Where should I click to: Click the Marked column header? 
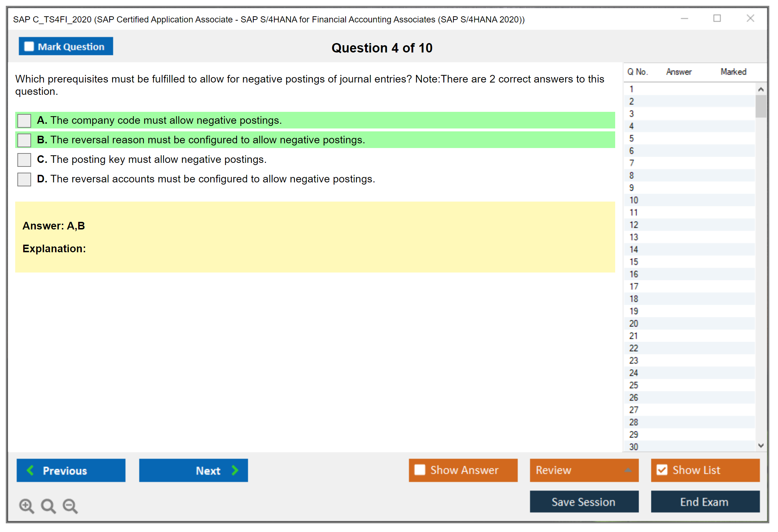coord(733,72)
